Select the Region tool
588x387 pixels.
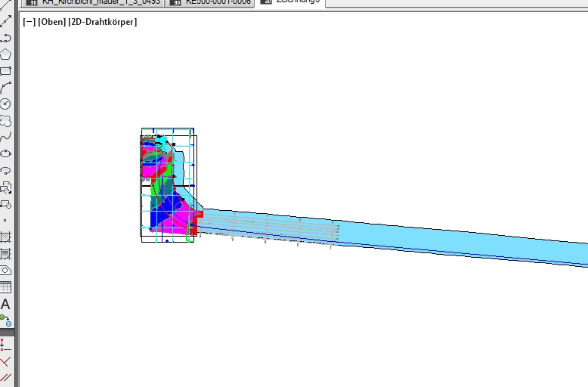[x=5, y=271]
